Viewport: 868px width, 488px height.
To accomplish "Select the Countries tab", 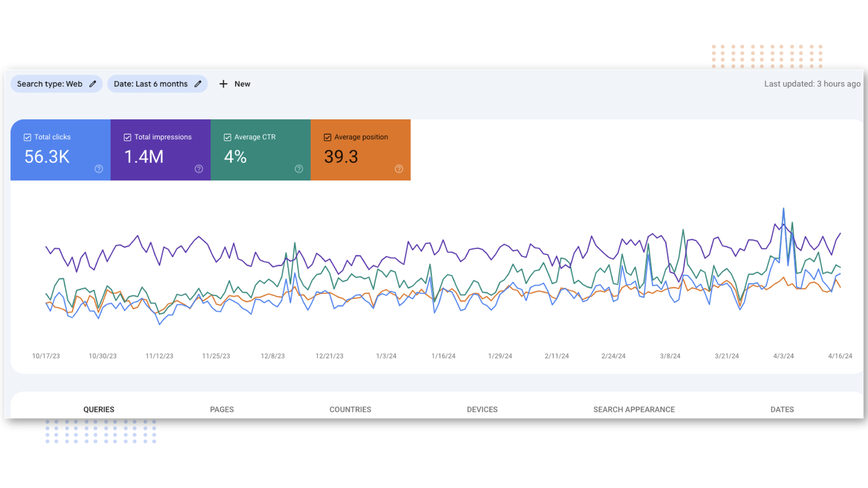I will tap(350, 409).
